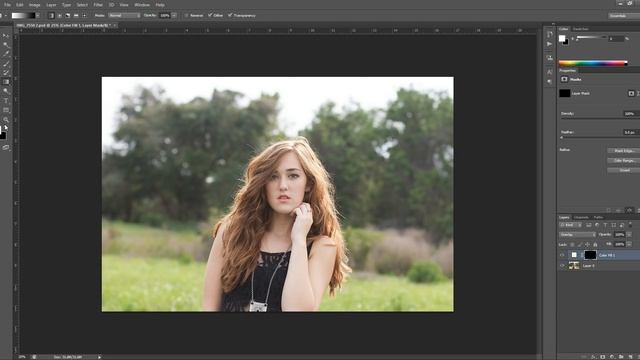Select the Gradient tool in the toolbox

click(x=6, y=82)
